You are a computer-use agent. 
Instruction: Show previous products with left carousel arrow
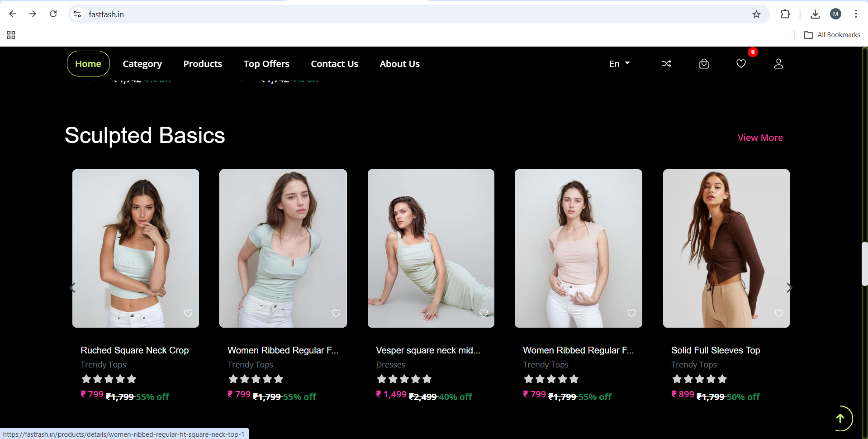(72, 288)
